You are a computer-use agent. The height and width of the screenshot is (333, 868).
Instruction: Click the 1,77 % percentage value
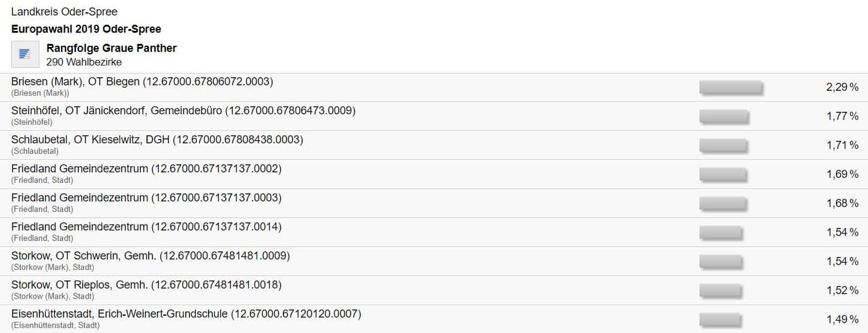click(x=842, y=117)
